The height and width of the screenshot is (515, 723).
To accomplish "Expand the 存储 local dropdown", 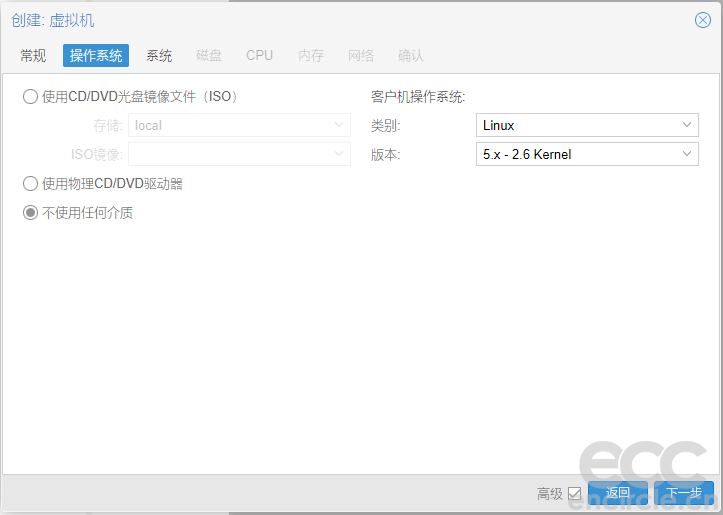I will coord(340,126).
